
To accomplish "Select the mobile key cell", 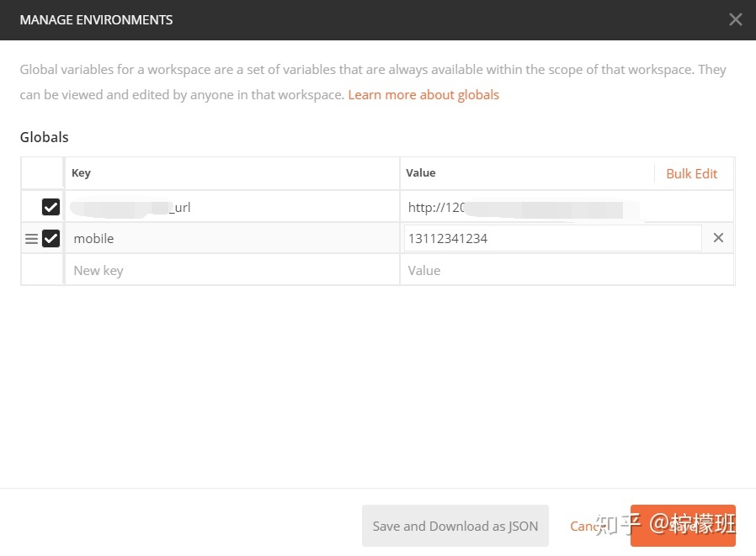I will point(232,238).
